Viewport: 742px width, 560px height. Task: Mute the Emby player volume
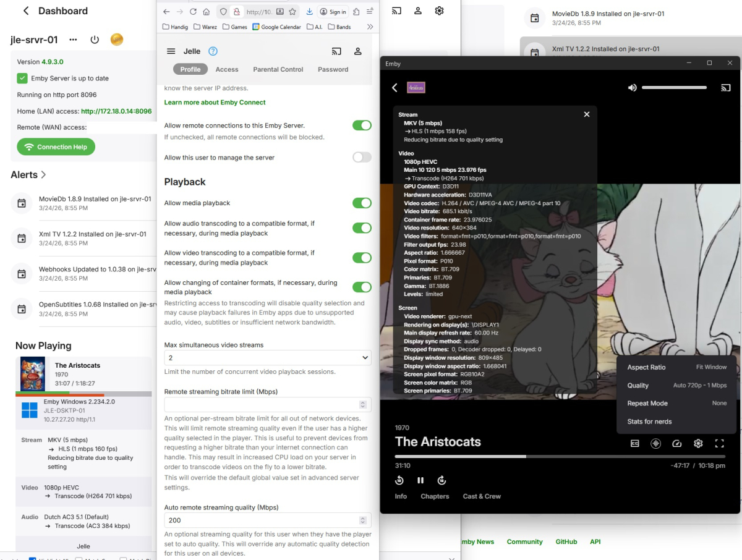[x=632, y=88]
